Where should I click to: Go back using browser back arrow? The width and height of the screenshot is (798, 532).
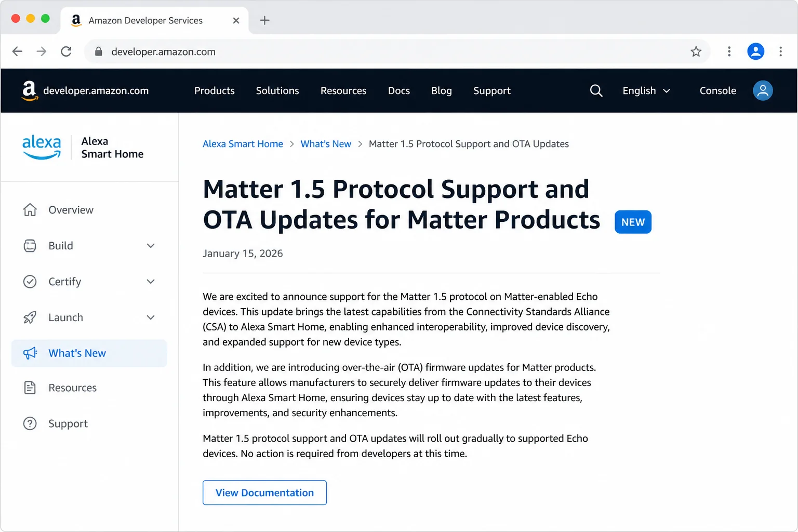[17, 51]
